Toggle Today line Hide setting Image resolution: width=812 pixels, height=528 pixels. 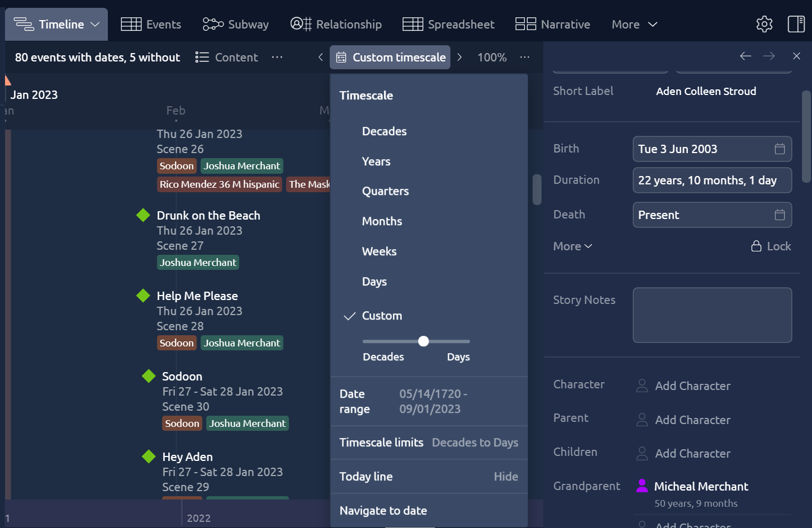(x=505, y=477)
